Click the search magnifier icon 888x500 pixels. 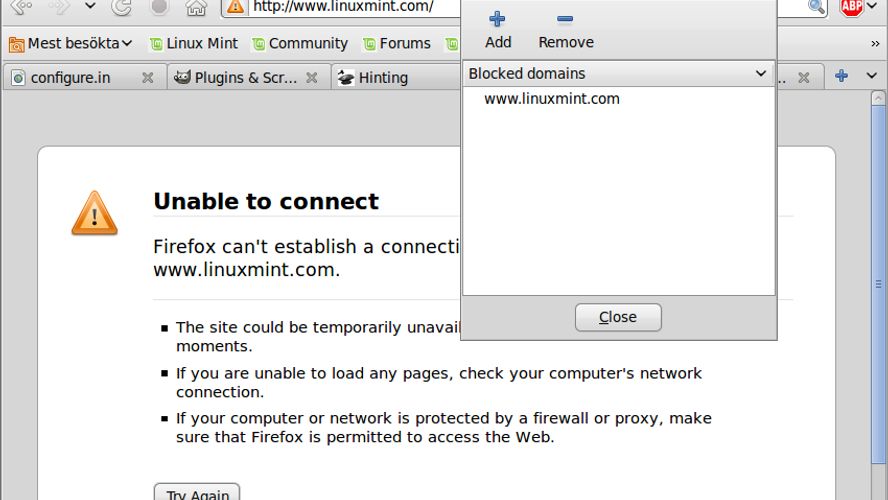click(x=816, y=7)
